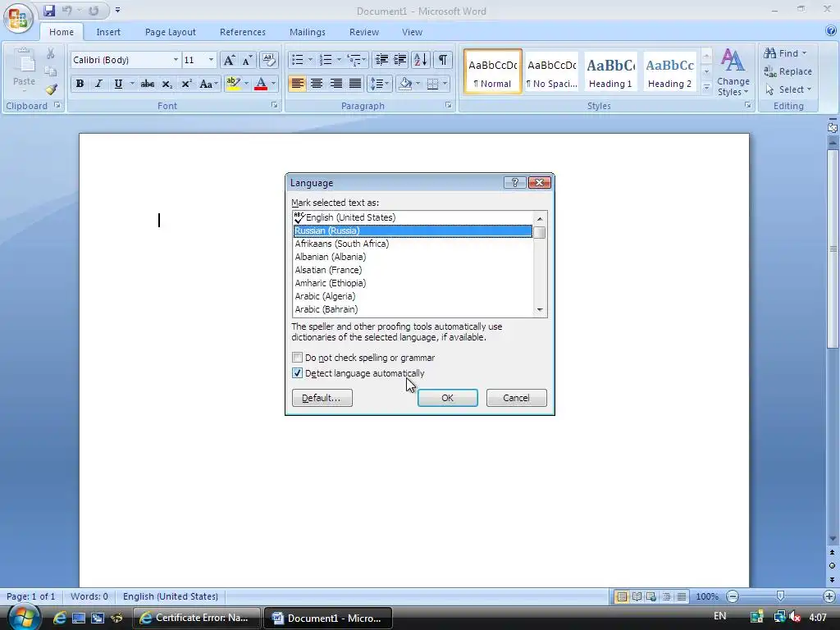840x630 pixels.
Task: Select Full Screen Reading view icon
Action: [637, 596]
